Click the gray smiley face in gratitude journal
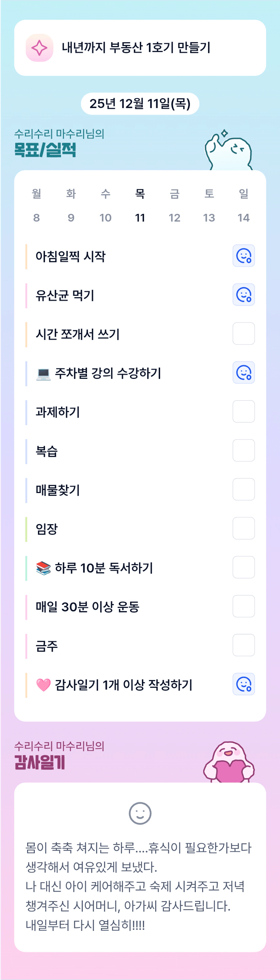The image size is (280, 980). click(140, 813)
